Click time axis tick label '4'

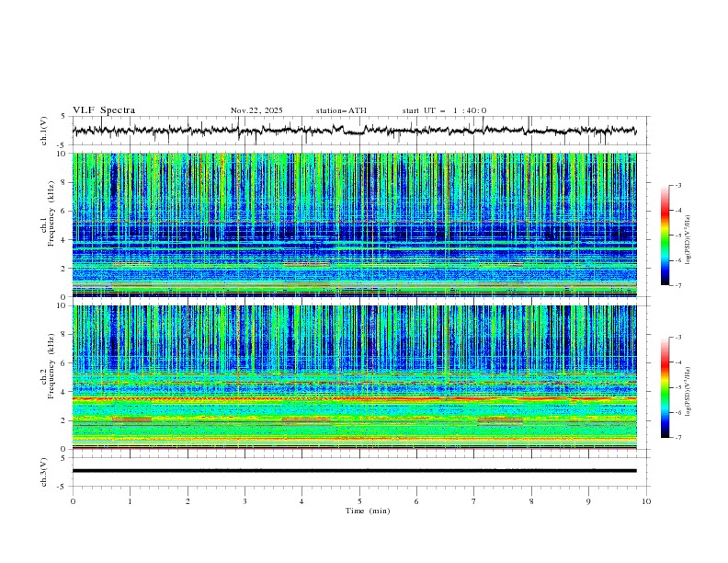[301, 501]
